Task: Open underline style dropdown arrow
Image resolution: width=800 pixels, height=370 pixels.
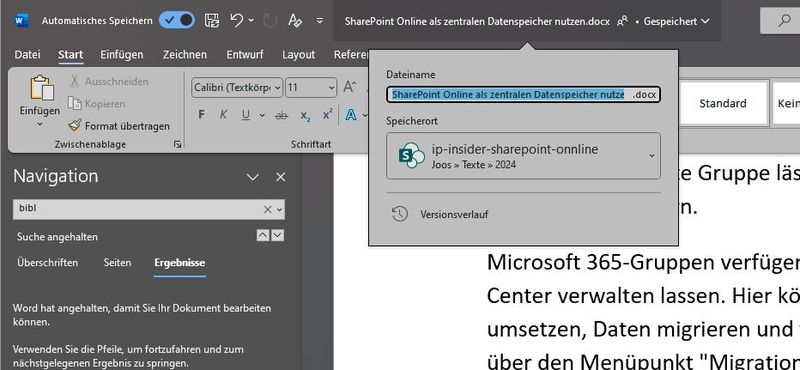Action: pyautogui.click(x=262, y=115)
